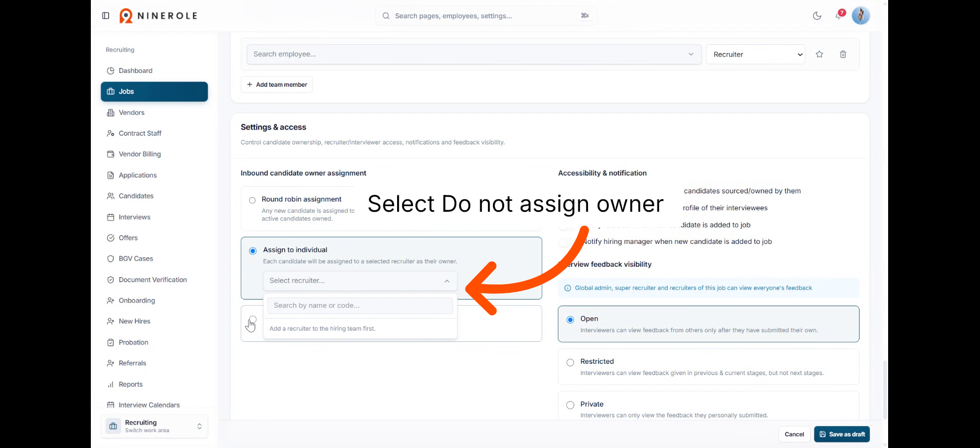Collapse the Select recruiter dropdown
The image size is (980, 448).
[x=360, y=281]
